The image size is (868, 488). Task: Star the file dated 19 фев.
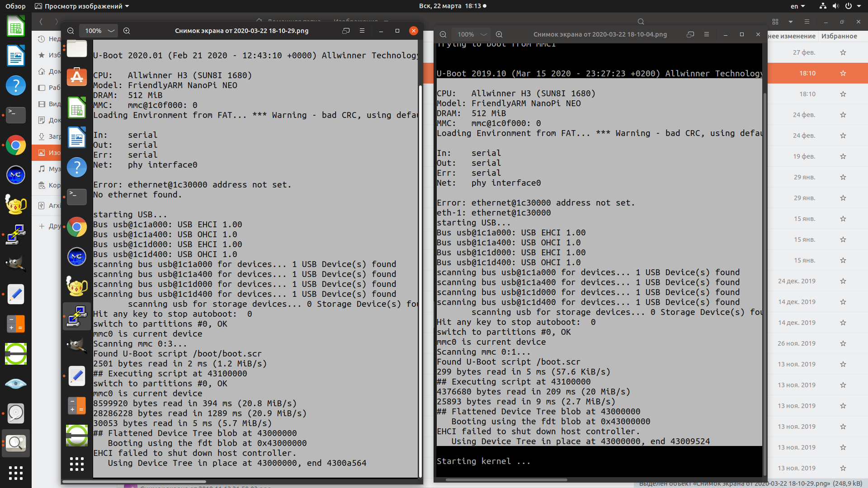843,156
